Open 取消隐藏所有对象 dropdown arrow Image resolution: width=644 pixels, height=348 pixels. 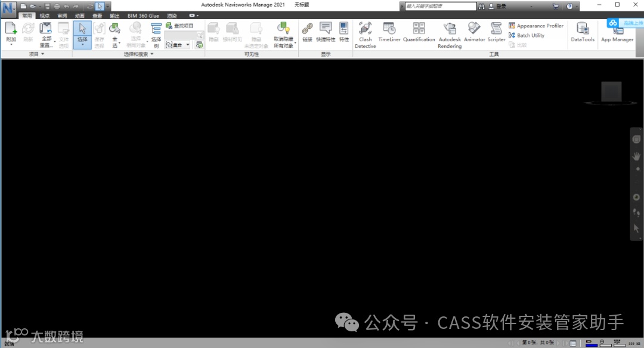pyautogui.click(x=296, y=43)
